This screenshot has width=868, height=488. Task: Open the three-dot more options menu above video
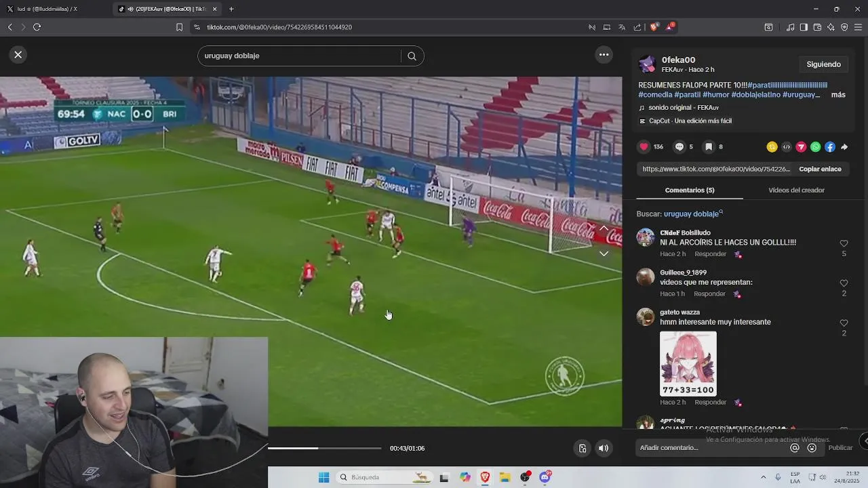604,55
